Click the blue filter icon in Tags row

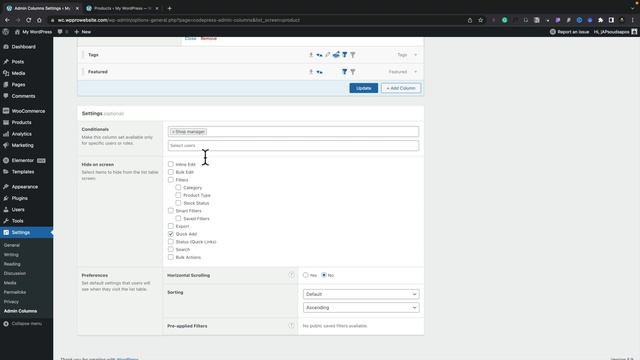pos(344,55)
